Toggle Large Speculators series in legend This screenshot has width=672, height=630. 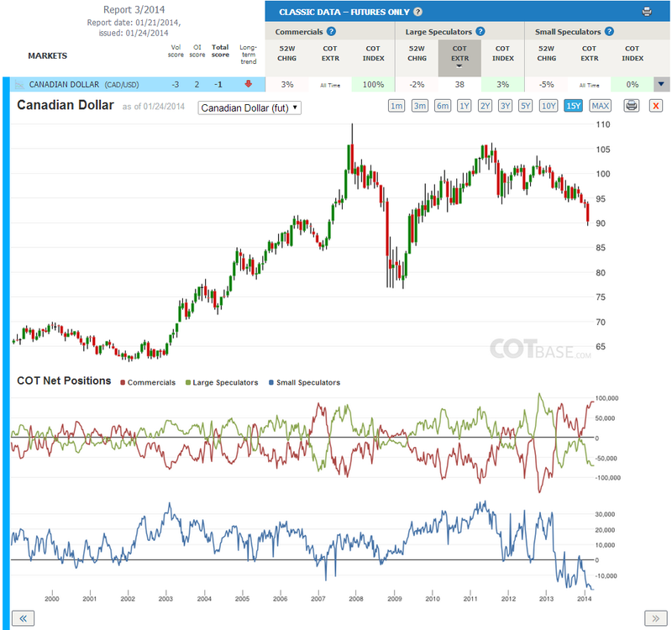(222, 382)
